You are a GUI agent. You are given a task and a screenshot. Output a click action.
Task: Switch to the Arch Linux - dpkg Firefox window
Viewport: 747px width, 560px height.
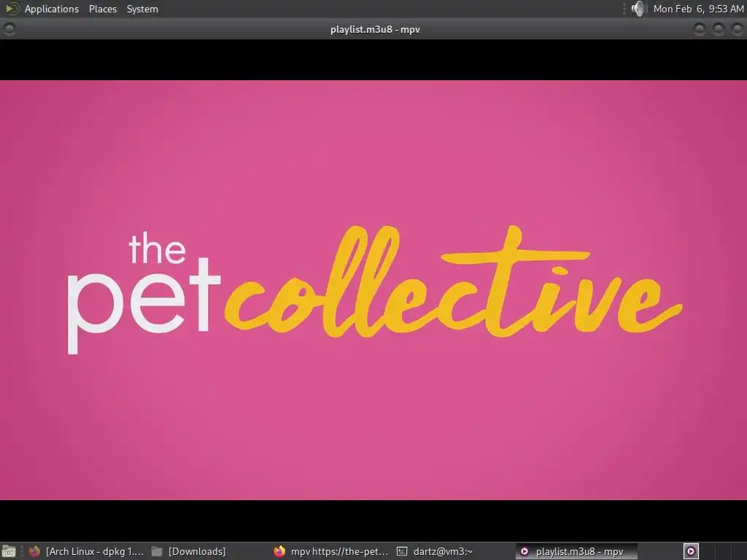(x=86, y=551)
